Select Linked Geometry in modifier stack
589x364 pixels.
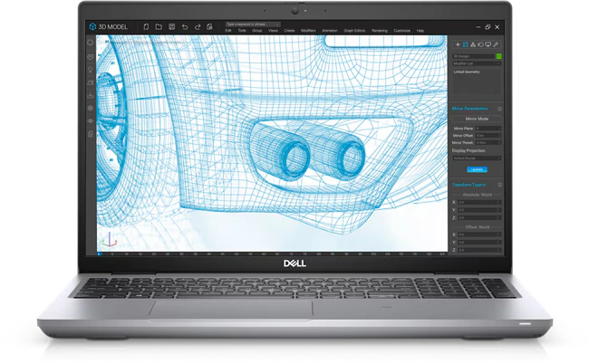click(467, 72)
